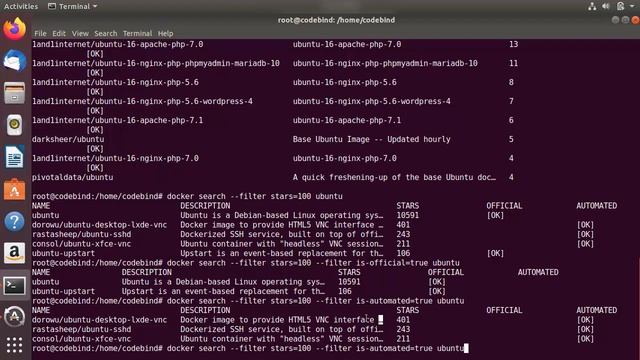This screenshot has height=360, width=640.
Task: Open the Search menu
Action: 105,33
